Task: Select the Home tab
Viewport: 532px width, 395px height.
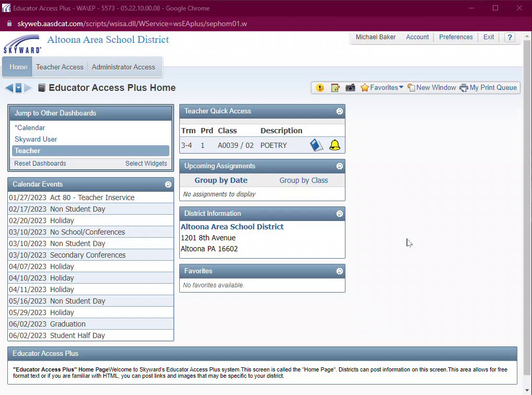Action: (x=18, y=67)
